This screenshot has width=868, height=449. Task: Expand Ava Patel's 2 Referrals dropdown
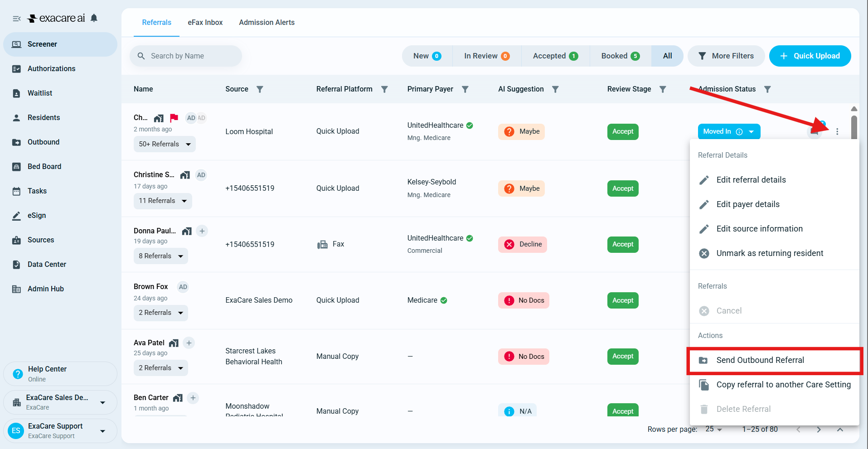[x=161, y=368]
